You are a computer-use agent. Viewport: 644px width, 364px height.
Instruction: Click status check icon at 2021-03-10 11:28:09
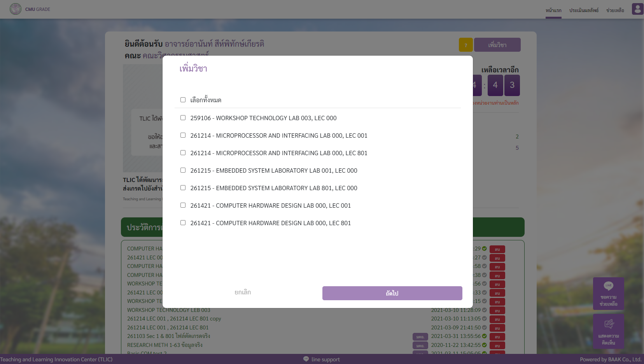(x=485, y=310)
